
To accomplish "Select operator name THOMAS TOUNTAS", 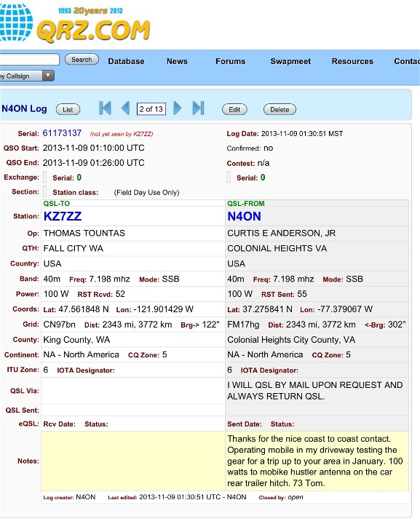I will tap(84, 233).
